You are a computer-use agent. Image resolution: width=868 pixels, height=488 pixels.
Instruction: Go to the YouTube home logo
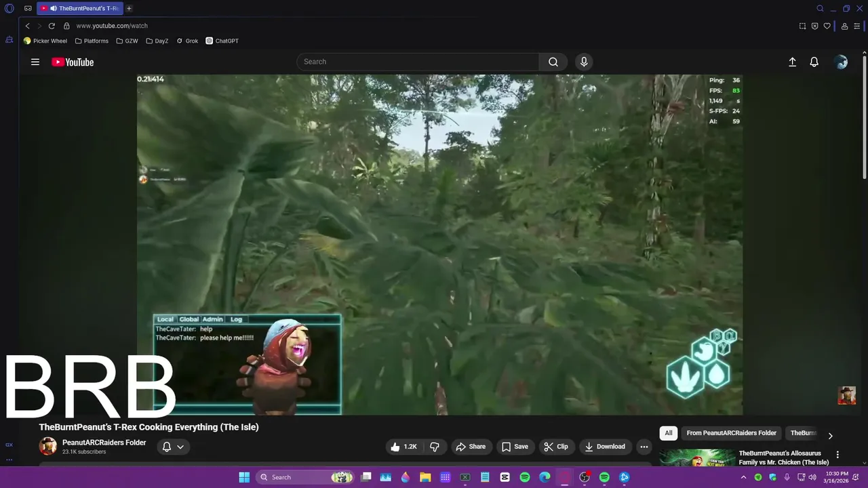pyautogui.click(x=73, y=62)
